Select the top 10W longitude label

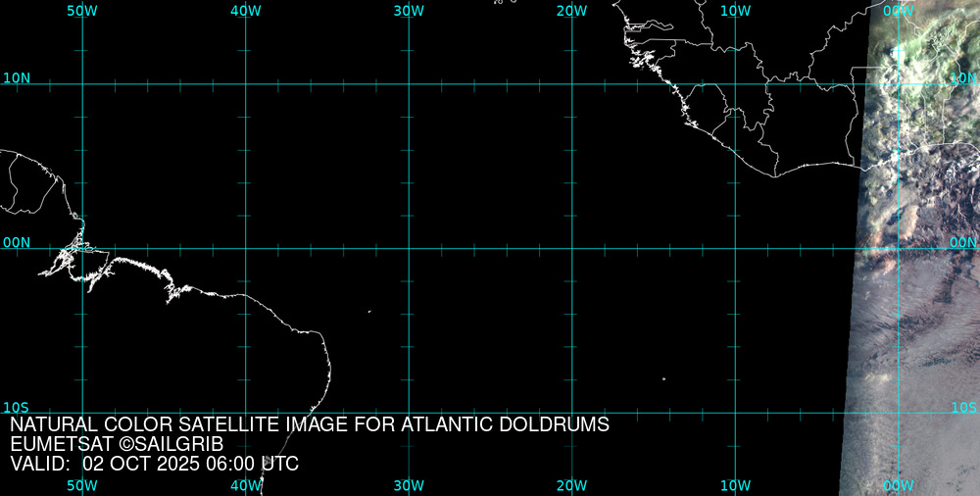(735, 10)
